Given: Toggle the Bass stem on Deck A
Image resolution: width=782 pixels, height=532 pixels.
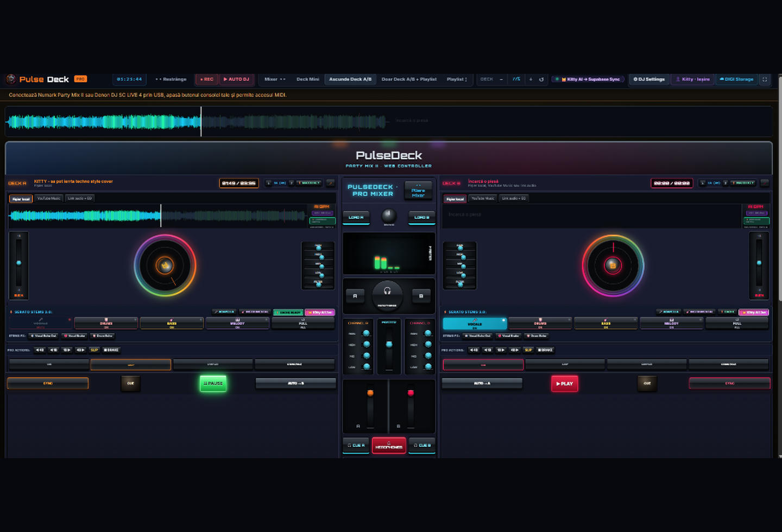Looking at the screenshot, I should (172, 324).
